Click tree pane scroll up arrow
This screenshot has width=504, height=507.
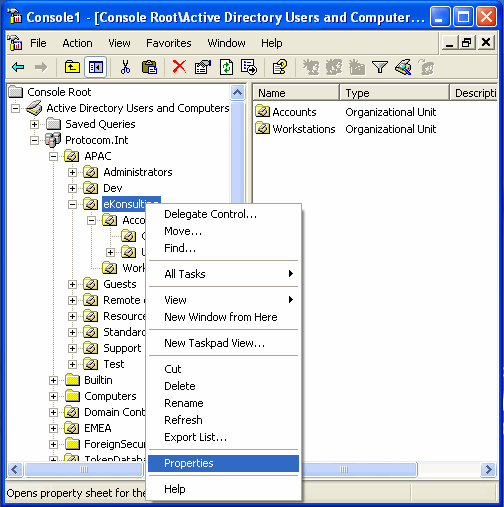[237, 92]
